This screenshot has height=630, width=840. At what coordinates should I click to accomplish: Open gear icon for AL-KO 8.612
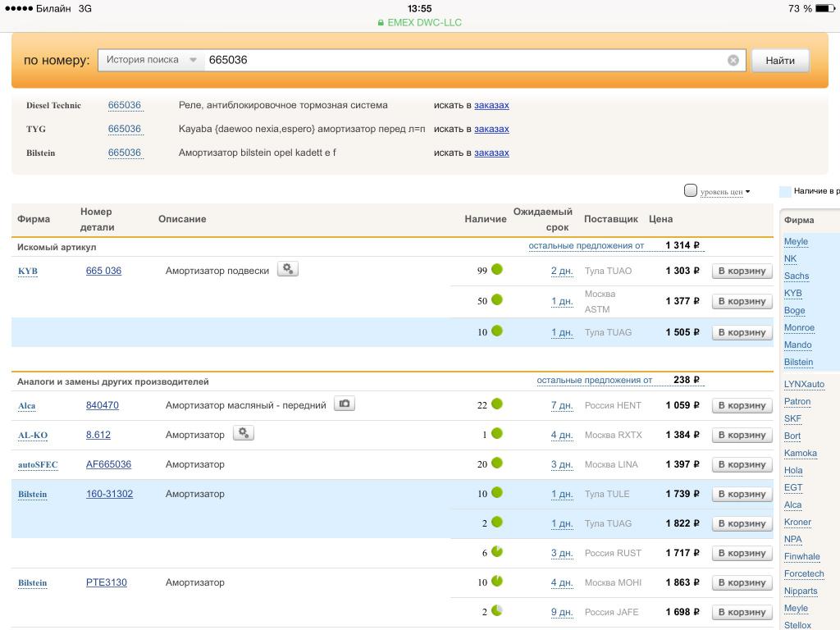click(x=244, y=433)
